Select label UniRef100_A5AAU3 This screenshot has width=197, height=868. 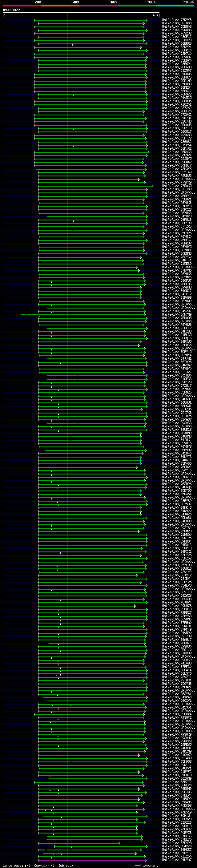tap(177, 125)
